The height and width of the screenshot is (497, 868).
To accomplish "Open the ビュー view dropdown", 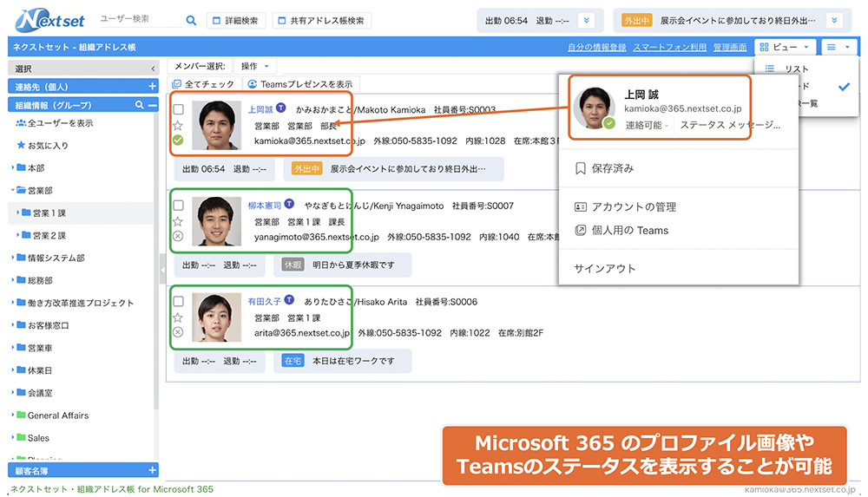I will click(x=785, y=47).
